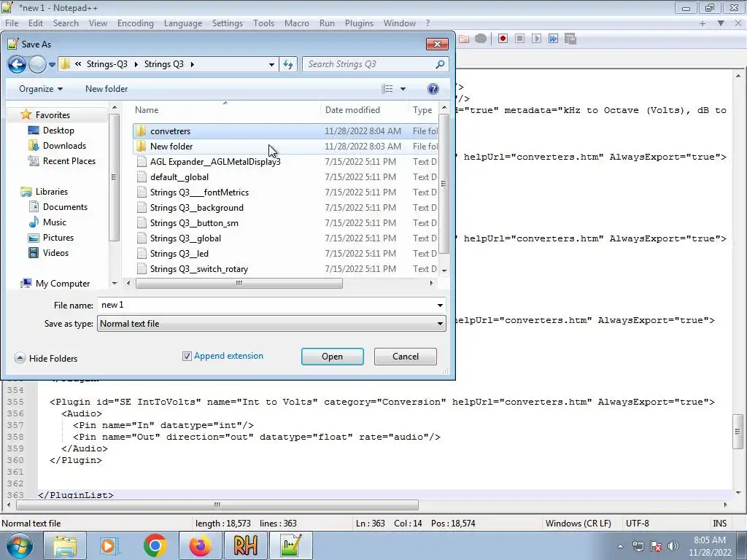Click the monitoring toolbar icon beside the folder icon
Viewport: 747px width, 560px height.
480,39
